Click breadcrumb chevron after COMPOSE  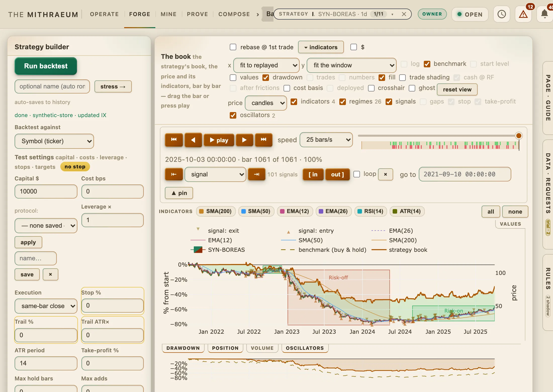pos(258,14)
